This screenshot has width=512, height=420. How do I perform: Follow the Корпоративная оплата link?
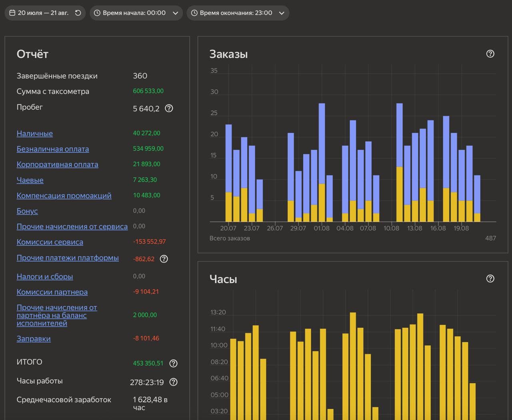point(57,164)
